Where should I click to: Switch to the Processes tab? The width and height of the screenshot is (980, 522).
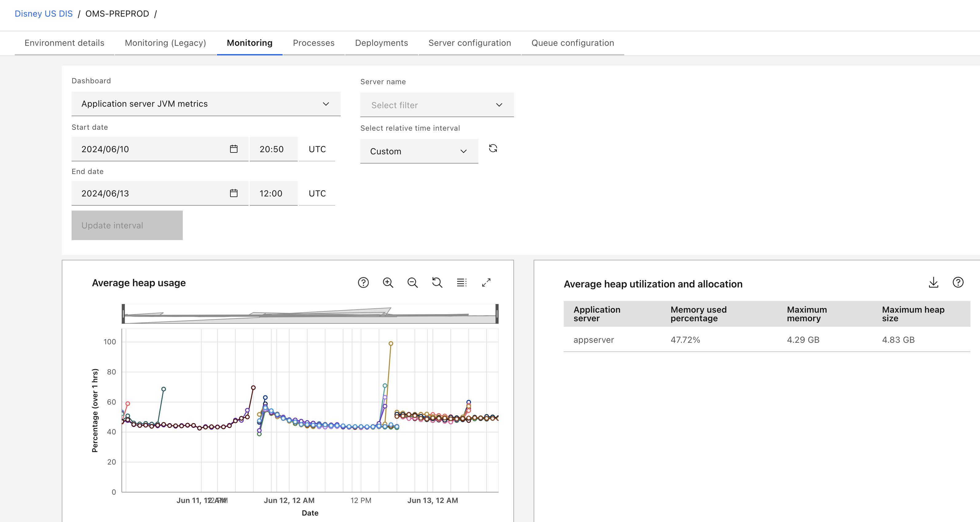coord(313,43)
